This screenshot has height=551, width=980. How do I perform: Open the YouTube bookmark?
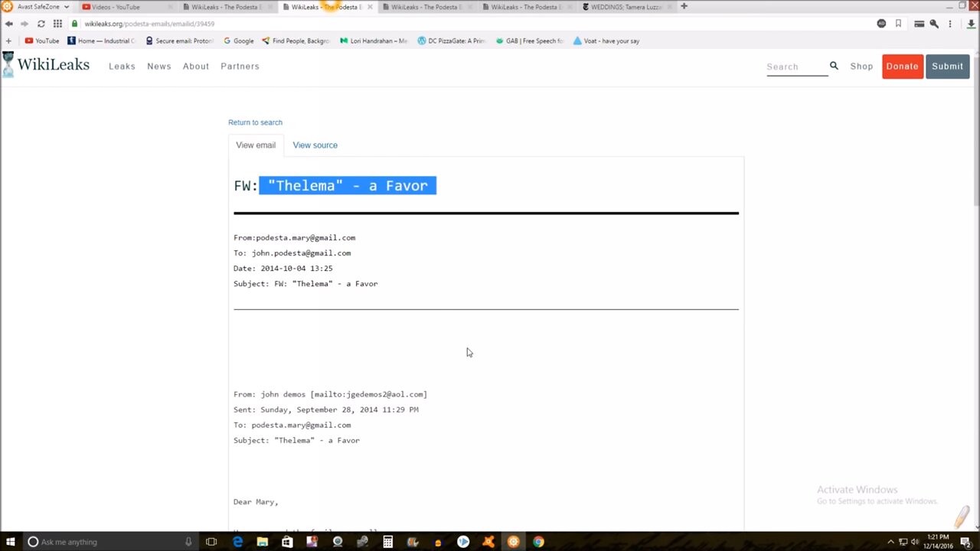point(42,41)
